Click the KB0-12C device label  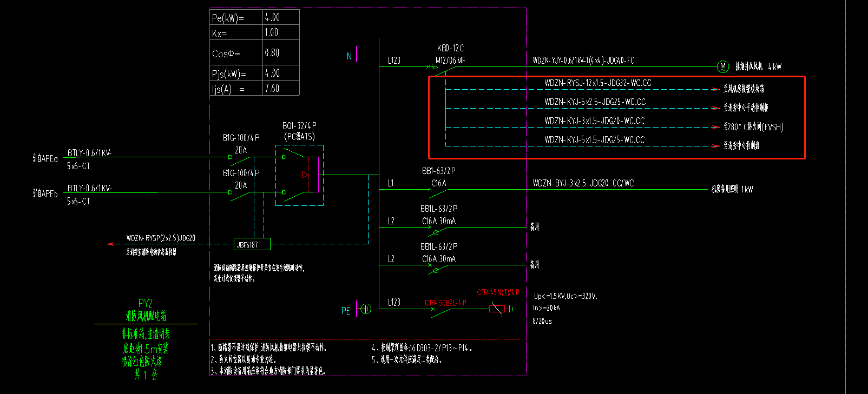click(x=450, y=48)
